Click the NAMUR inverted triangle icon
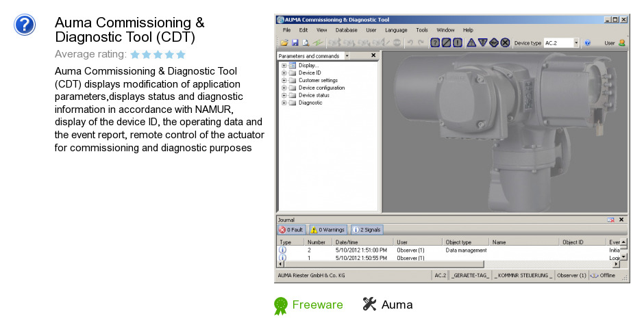The image size is (644, 336). pos(482,42)
